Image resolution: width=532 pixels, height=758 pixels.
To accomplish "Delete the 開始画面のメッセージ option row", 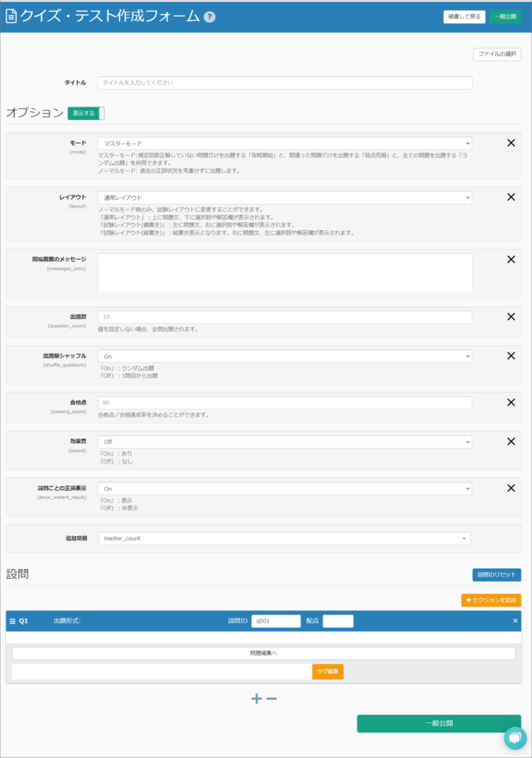I will coord(511,260).
